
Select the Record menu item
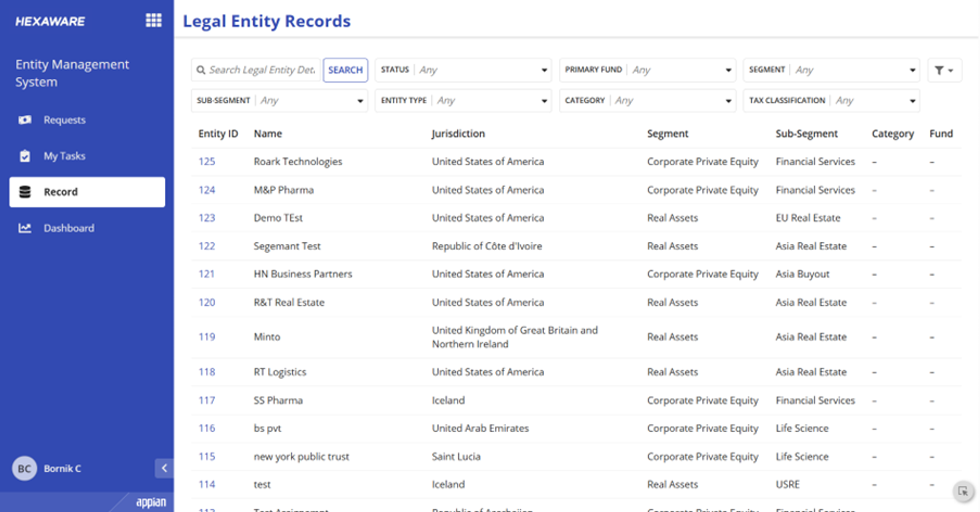pos(87,192)
